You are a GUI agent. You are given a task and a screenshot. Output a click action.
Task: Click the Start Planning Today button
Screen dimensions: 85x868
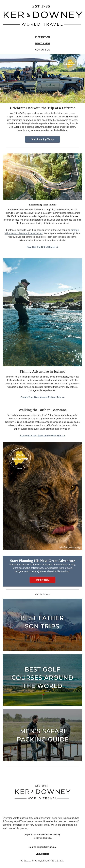42,139
